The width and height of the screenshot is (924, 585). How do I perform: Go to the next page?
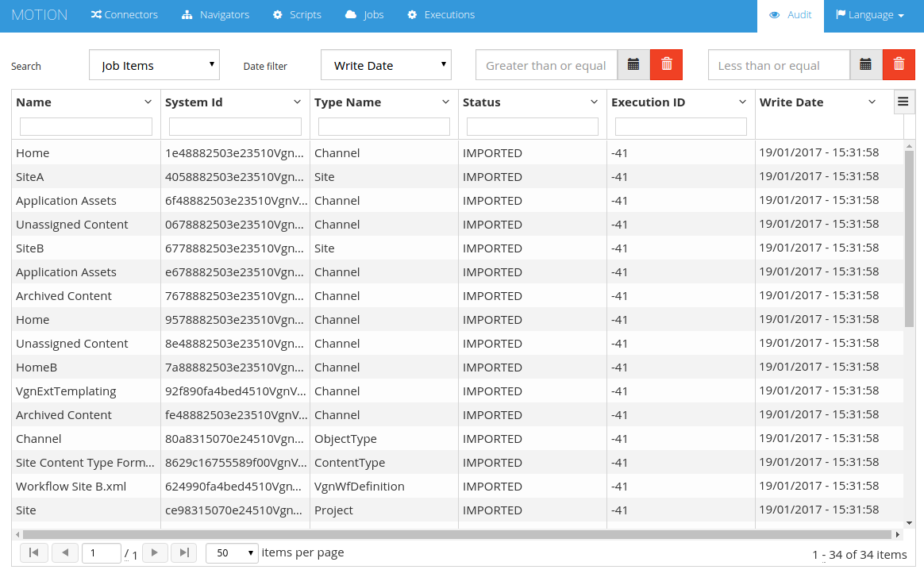[x=155, y=552]
